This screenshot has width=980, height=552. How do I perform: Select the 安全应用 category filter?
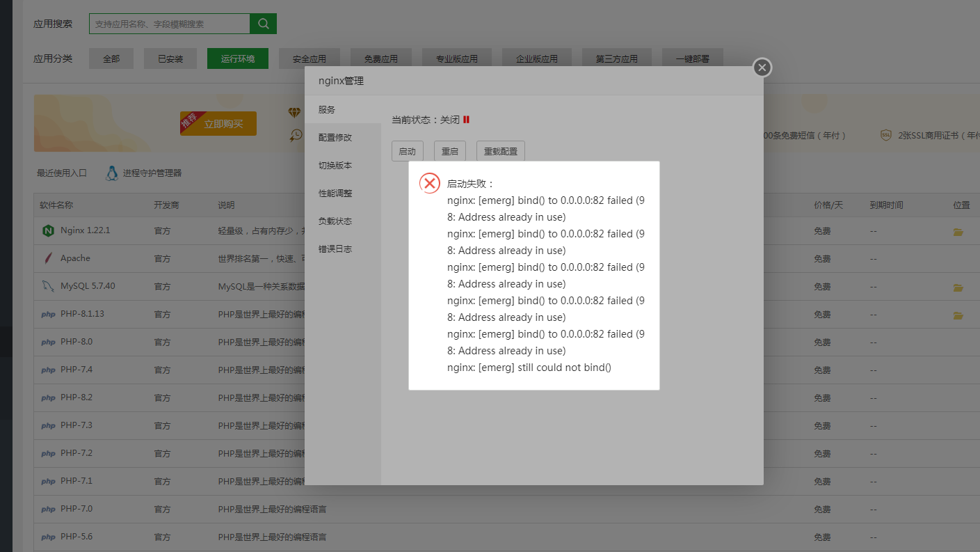coord(310,59)
